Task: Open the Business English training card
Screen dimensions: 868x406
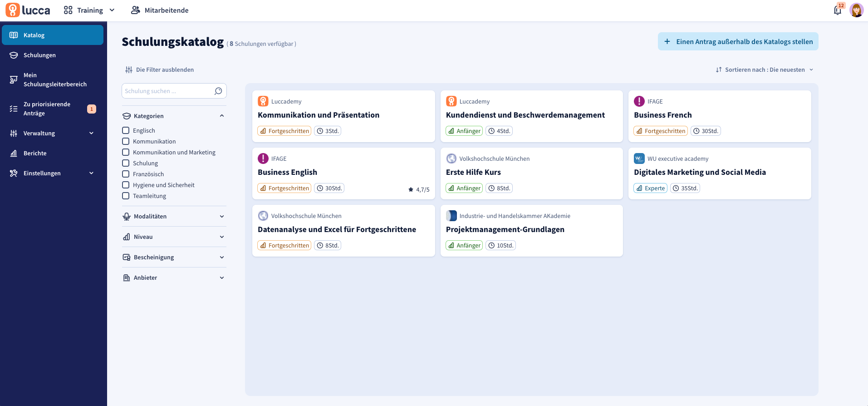Action: pyautogui.click(x=288, y=173)
